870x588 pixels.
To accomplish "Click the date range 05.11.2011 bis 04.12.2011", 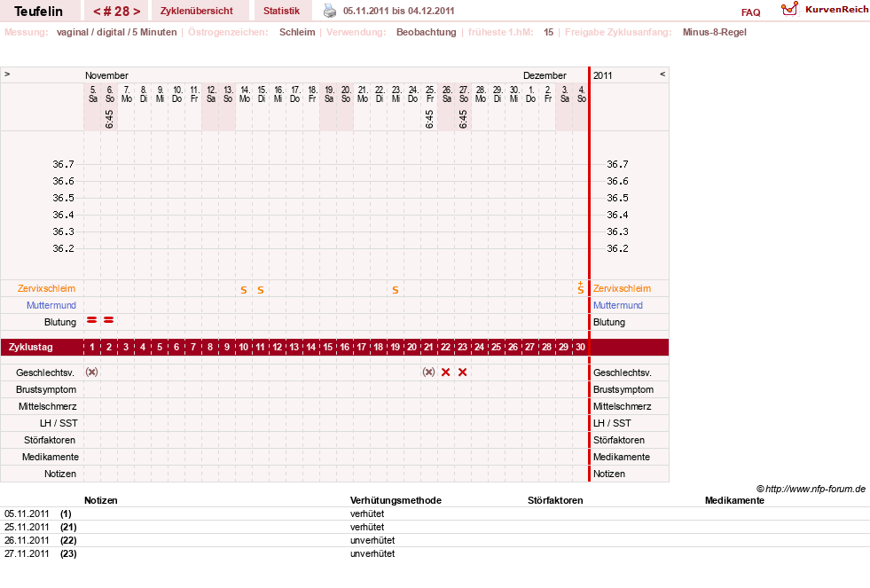I will click(x=398, y=12).
